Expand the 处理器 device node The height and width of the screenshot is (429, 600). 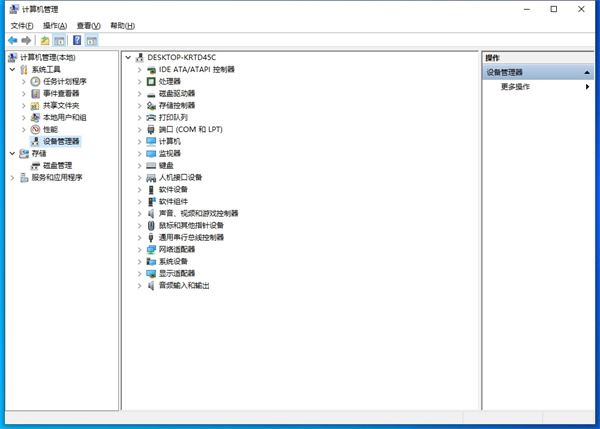click(x=139, y=81)
